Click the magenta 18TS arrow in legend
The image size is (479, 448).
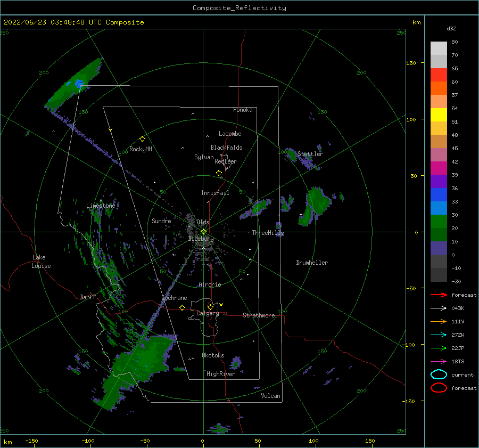(439, 362)
